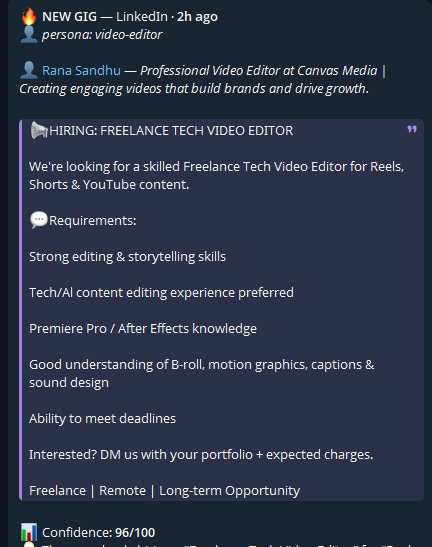Click 'Premiere Pro / After Effects knowledge' line
The image size is (432, 547).
tap(143, 329)
